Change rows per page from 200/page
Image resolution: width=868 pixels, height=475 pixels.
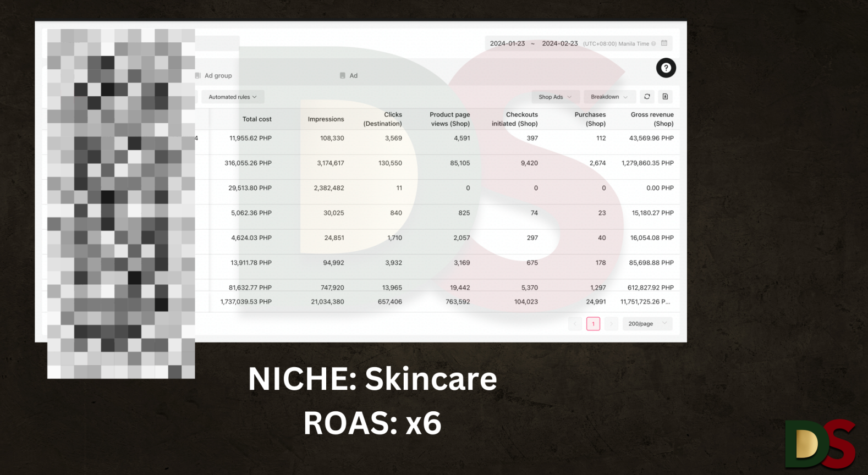[647, 324]
